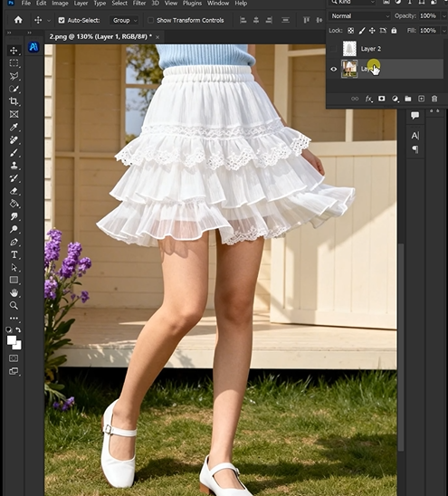Add a layer style with fx icon

point(368,99)
